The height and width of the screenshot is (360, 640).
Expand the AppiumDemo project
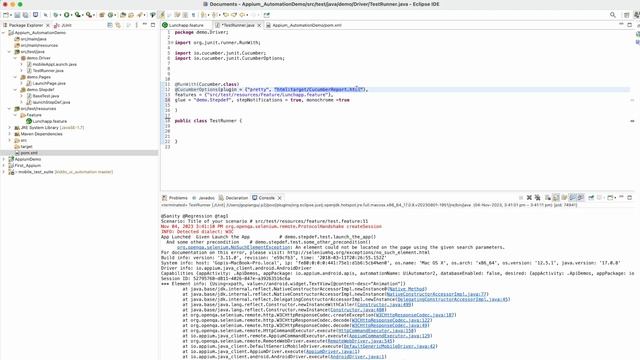4,159
